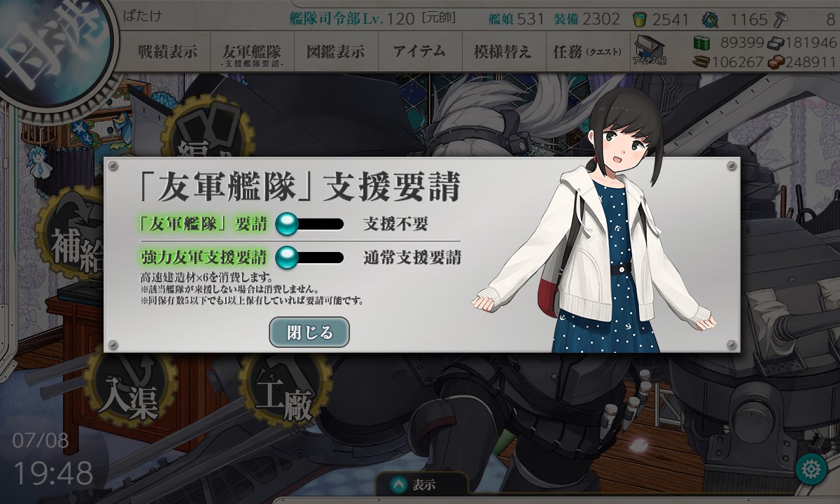Open the settings gear icon
This screenshot has width=840, height=504.
812,468
